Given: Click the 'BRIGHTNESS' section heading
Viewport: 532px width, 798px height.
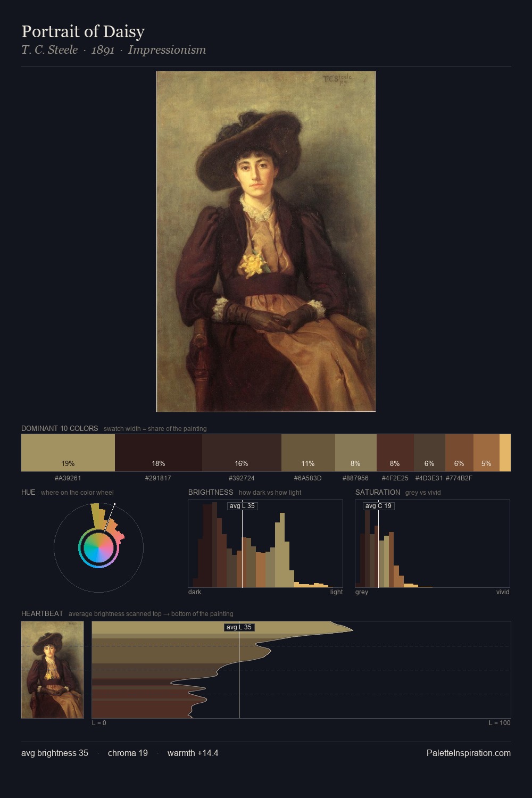Looking at the screenshot, I should [x=211, y=492].
